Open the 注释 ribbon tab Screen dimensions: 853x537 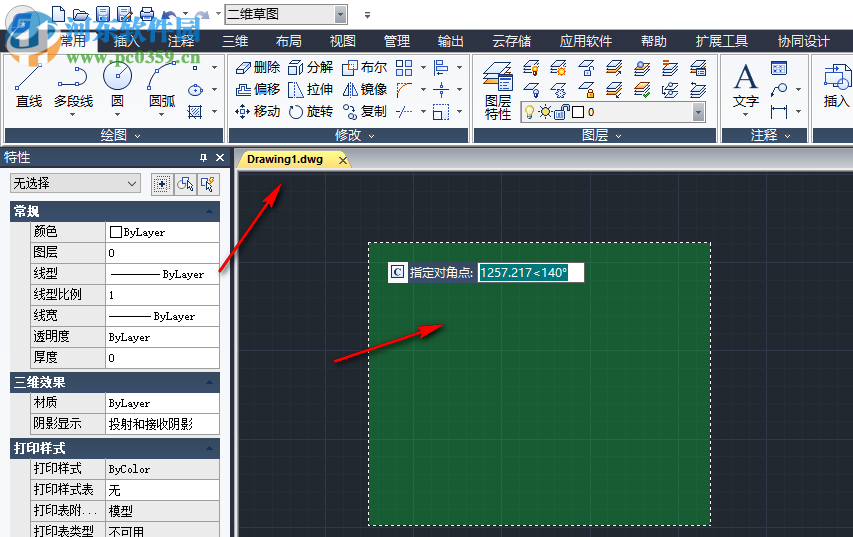(x=181, y=41)
